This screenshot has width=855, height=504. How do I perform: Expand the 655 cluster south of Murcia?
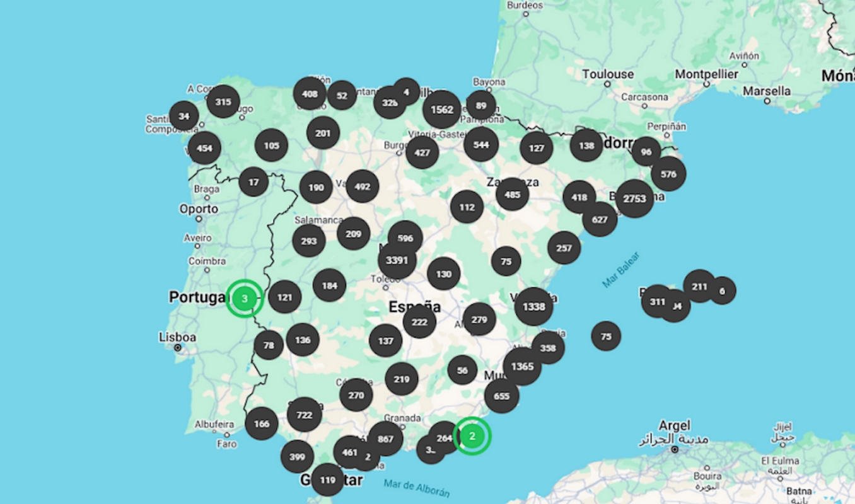pos(502,396)
